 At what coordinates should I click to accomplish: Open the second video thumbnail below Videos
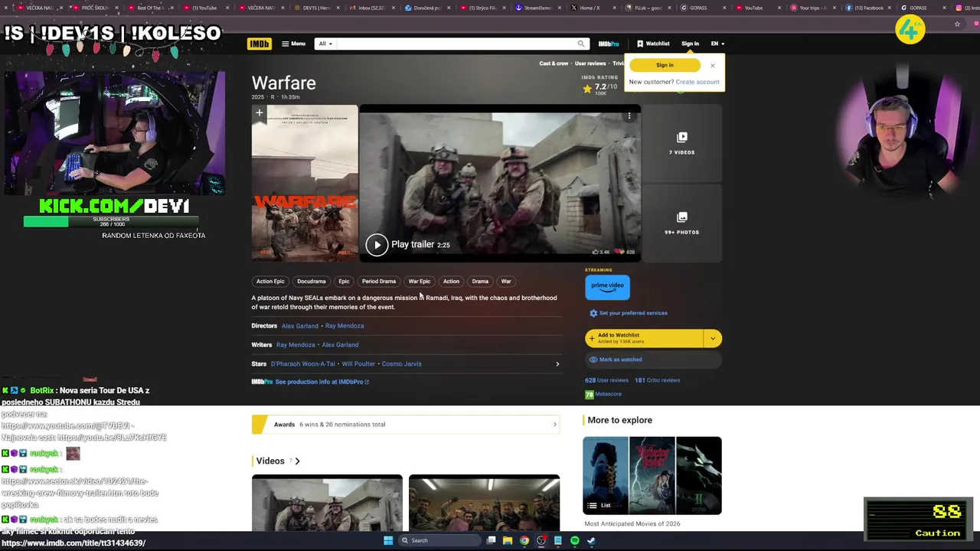484,503
